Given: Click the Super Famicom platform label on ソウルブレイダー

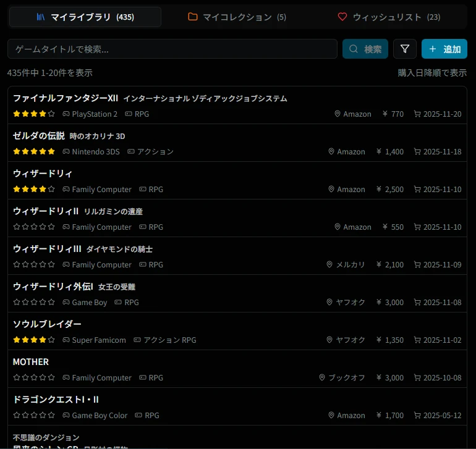Looking at the screenshot, I should point(99,340).
